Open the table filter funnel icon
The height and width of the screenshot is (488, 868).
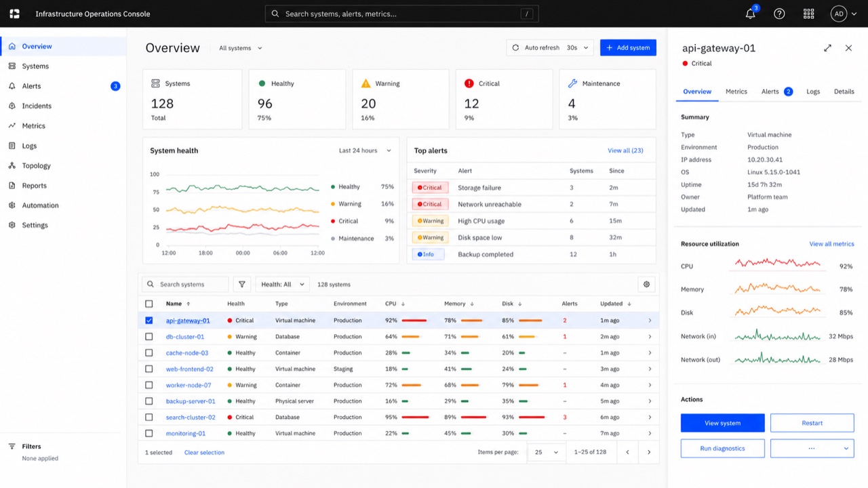point(242,285)
